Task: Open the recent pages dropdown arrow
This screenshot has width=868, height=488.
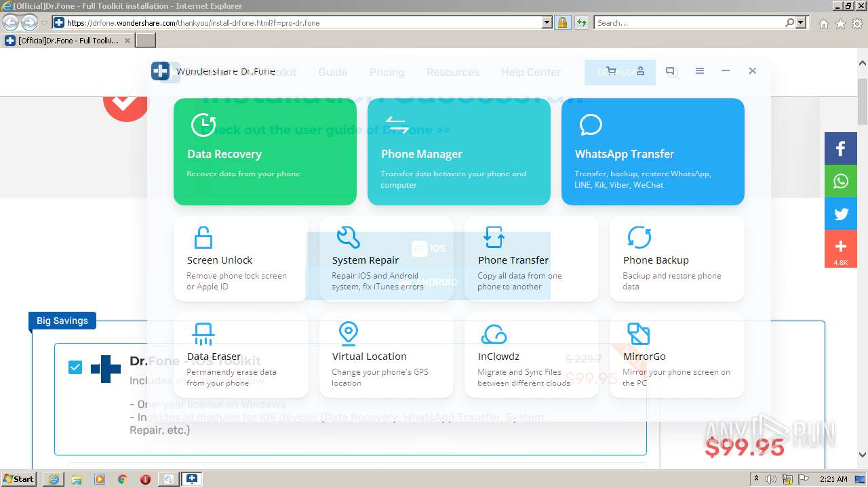Action: coord(44,23)
